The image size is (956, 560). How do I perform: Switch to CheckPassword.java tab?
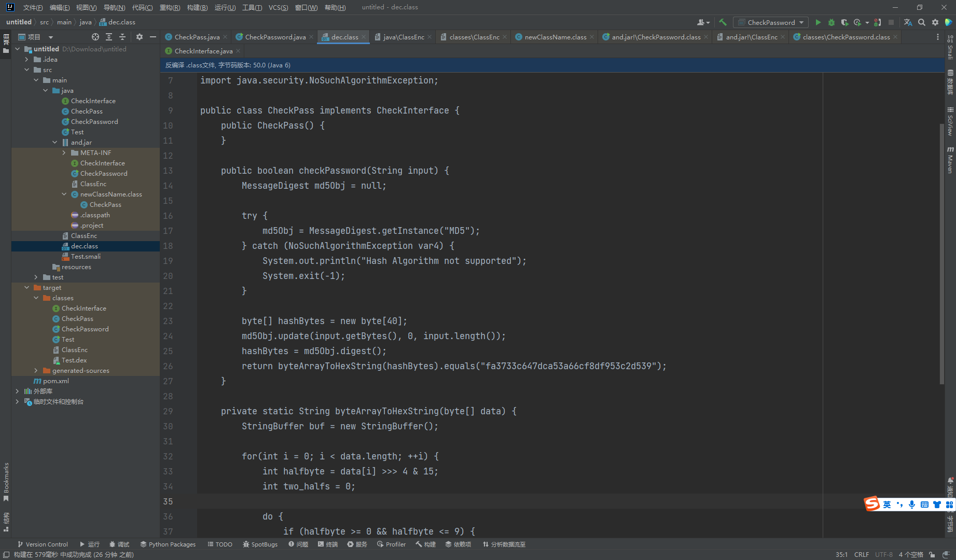click(x=275, y=37)
